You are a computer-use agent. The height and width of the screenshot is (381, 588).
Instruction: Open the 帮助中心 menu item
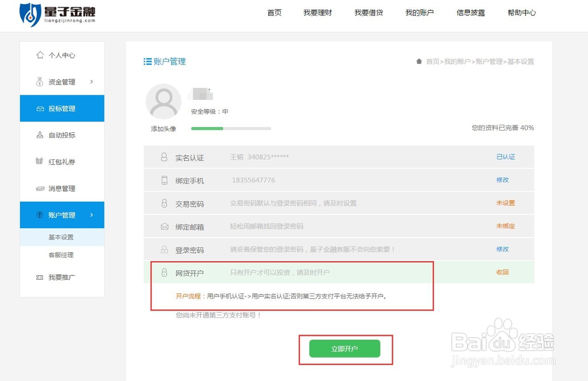(521, 12)
